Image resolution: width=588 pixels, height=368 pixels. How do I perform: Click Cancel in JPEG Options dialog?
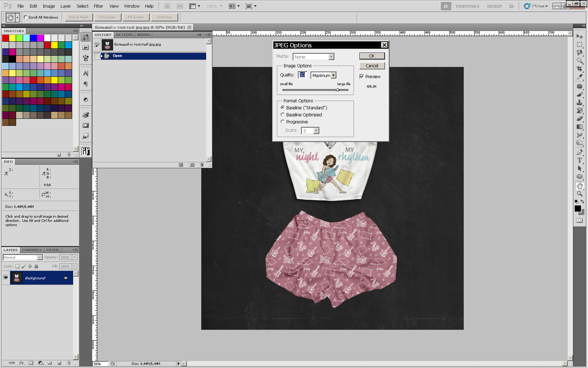(372, 66)
